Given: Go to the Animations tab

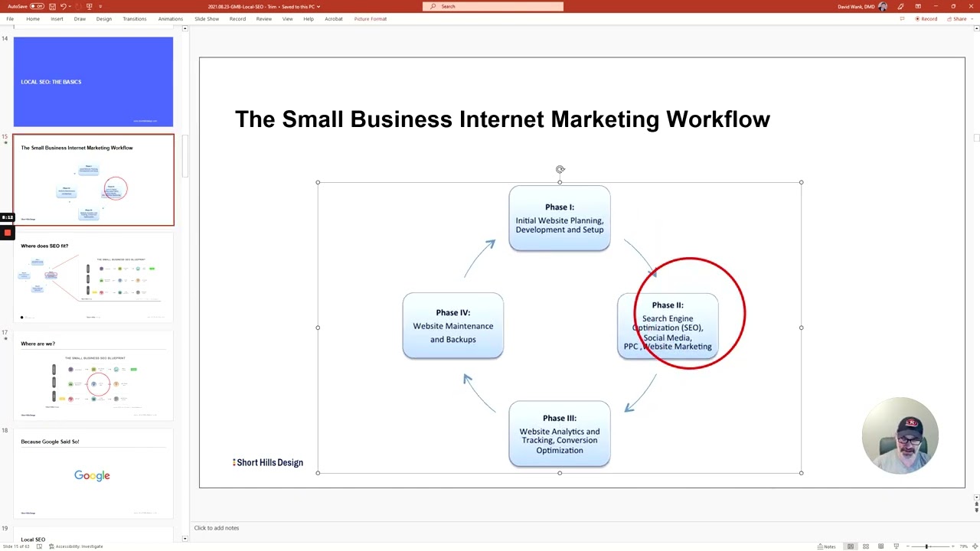Looking at the screenshot, I should pos(171,18).
